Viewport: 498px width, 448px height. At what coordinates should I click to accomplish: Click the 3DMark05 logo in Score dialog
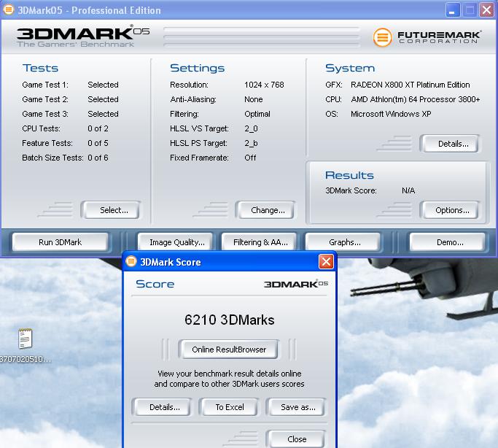coord(296,284)
